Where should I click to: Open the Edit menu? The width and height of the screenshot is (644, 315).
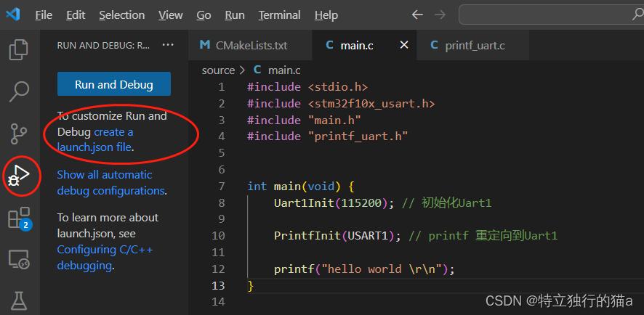coord(76,15)
